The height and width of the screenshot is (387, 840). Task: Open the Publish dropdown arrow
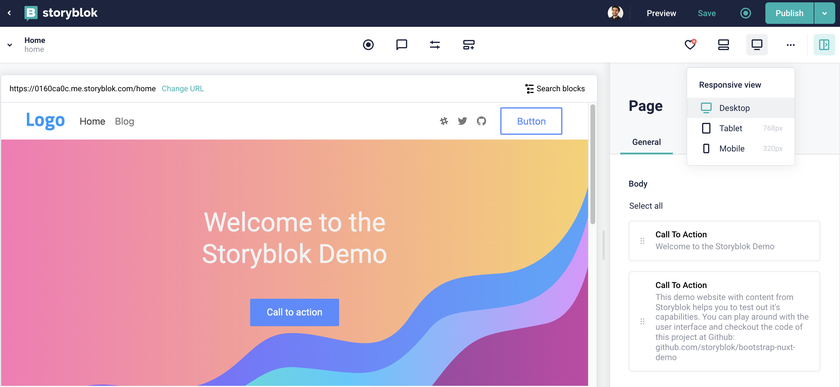824,13
